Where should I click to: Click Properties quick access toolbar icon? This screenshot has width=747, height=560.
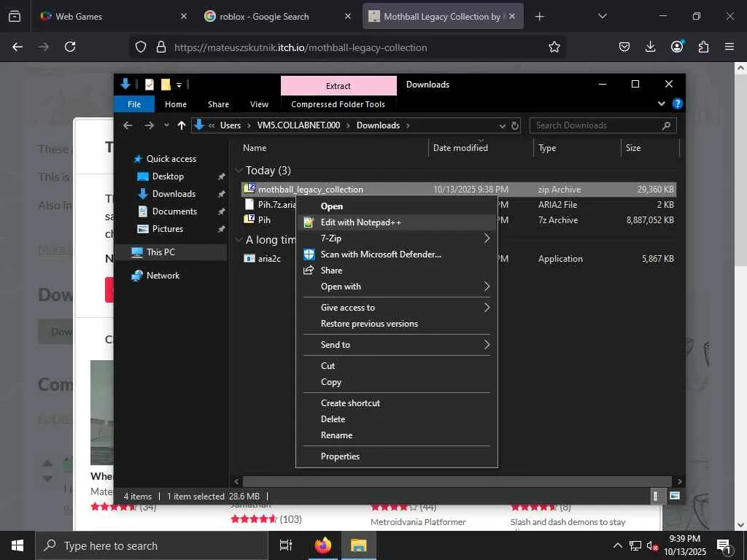pos(149,85)
